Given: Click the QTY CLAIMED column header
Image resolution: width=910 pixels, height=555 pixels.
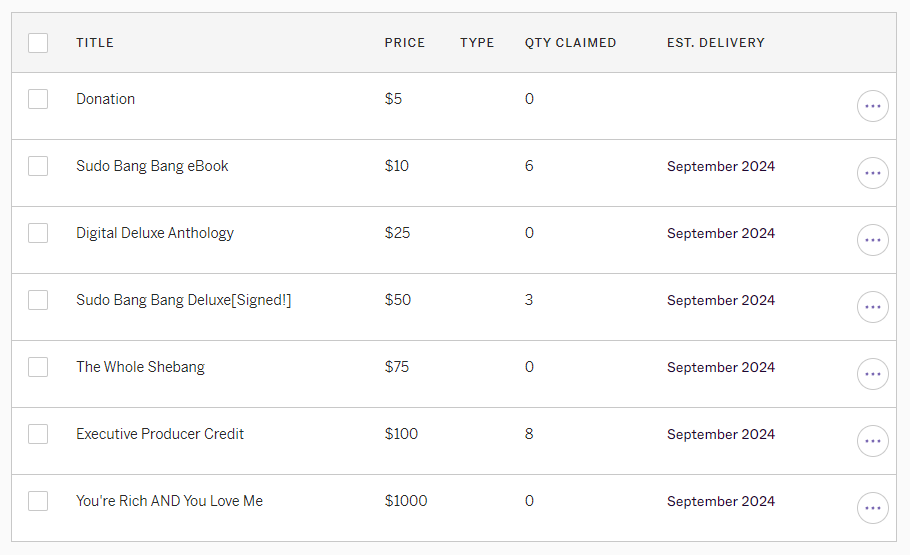Looking at the screenshot, I should coord(570,43).
